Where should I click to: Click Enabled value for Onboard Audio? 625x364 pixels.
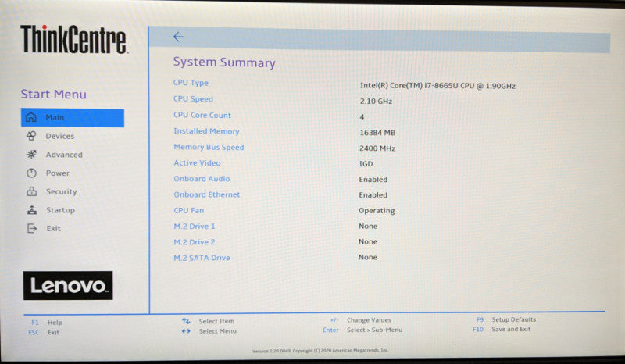pos(373,180)
